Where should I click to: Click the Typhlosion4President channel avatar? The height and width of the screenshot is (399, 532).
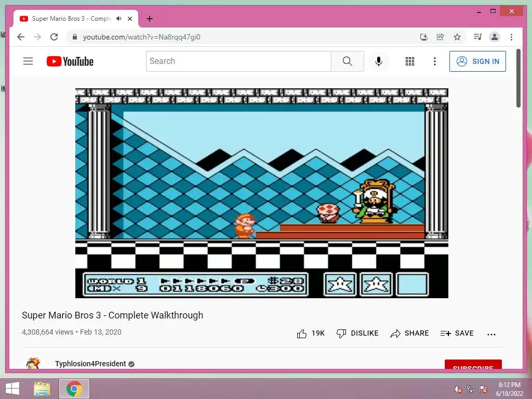tap(33, 363)
